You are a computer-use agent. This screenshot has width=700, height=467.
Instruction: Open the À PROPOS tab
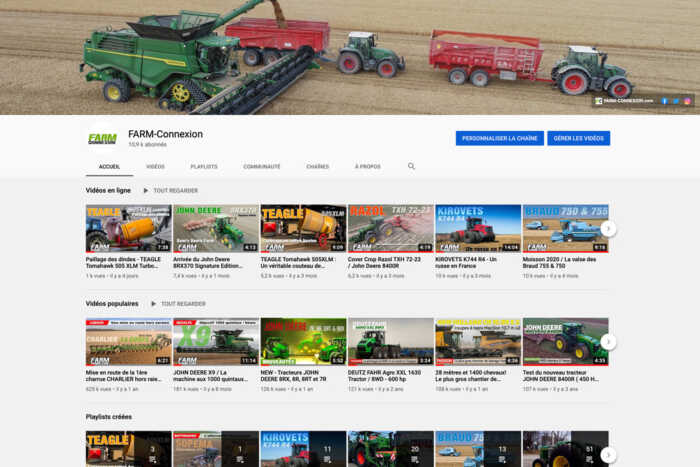368,167
